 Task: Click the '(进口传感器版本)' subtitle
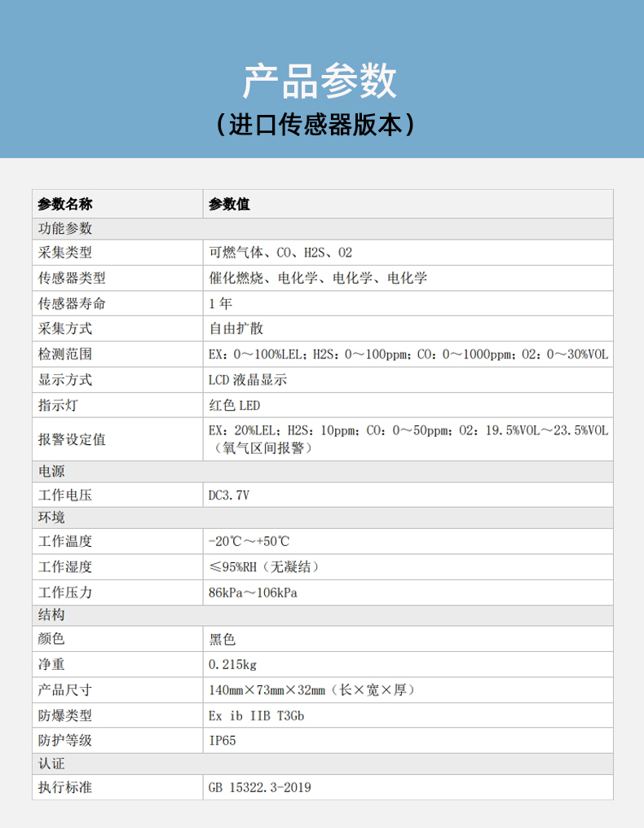tap(315, 125)
